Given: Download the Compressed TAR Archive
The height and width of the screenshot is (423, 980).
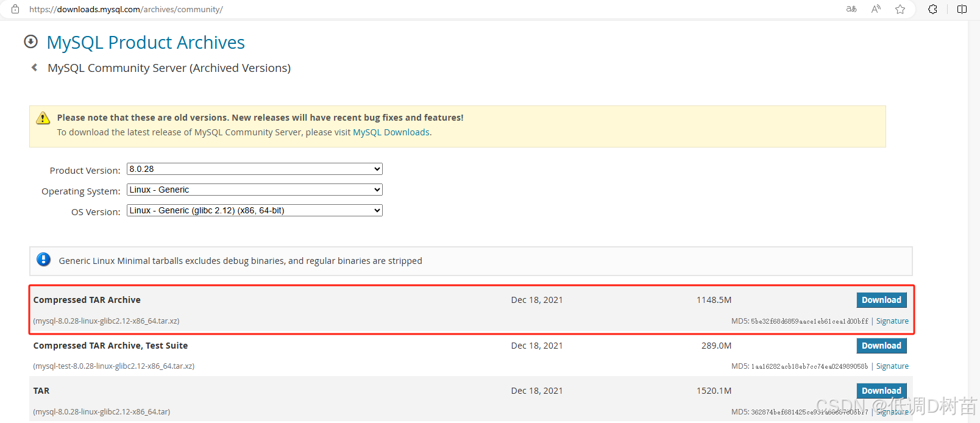Looking at the screenshot, I should (x=881, y=300).
